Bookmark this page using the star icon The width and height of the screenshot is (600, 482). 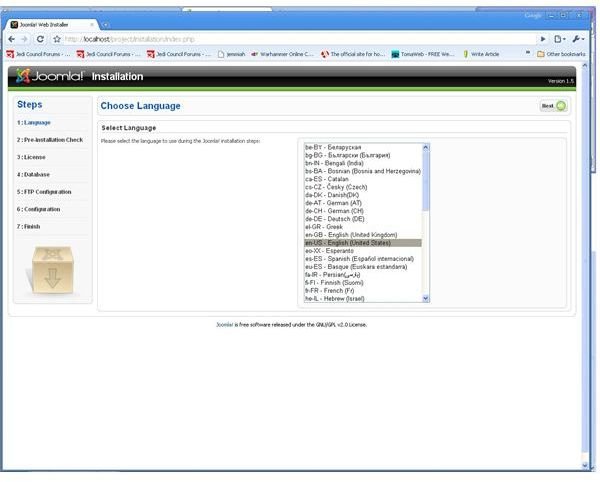(57, 39)
